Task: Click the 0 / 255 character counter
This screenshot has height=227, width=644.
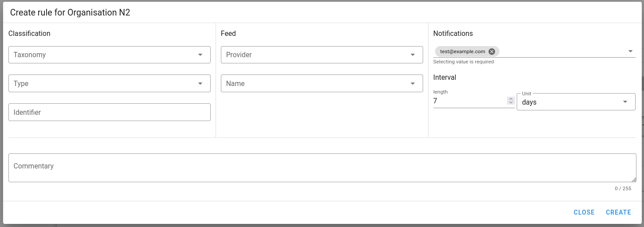Action: coord(623,188)
